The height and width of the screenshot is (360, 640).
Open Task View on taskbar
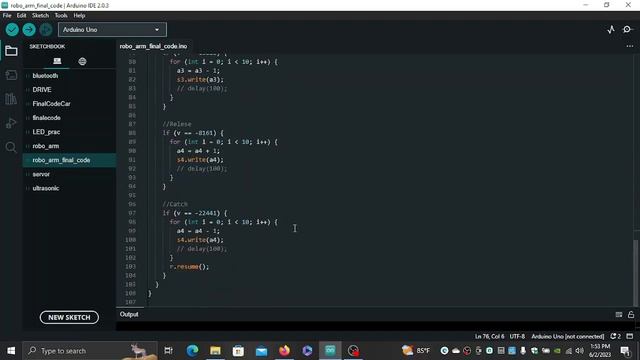click(x=168, y=351)
